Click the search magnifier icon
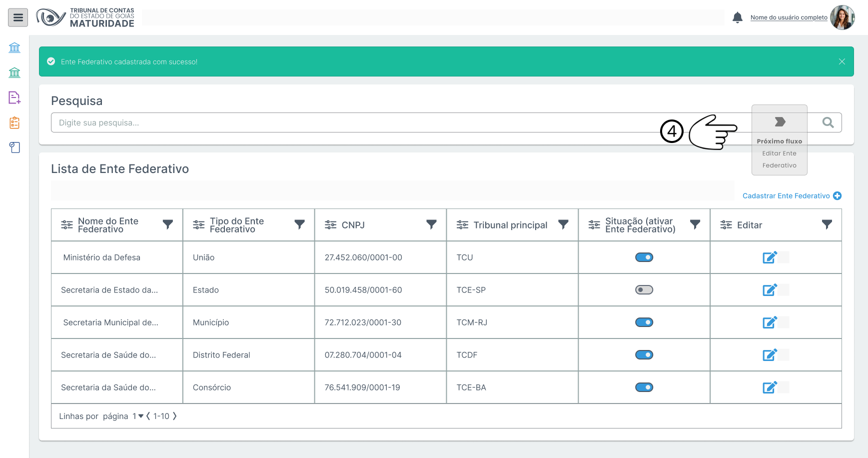 (828, 122)
